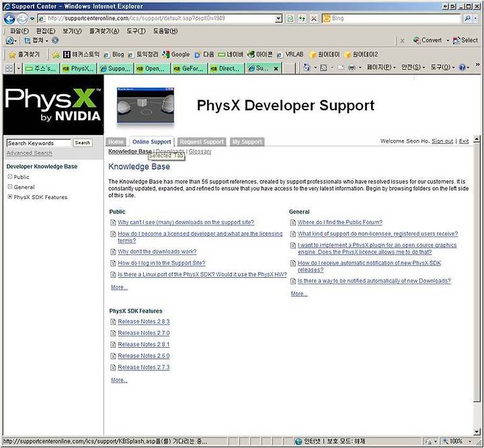Click the 100% zoom level in status bar
The height and width of the screenshot is (448, 484).
[x=456, y=441]
